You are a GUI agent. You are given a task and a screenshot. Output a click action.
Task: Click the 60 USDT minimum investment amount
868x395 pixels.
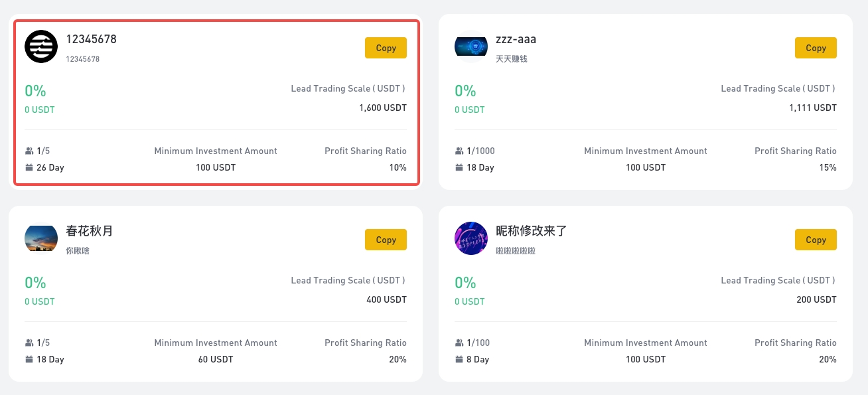pyautogui.click(x=216, y=359)
